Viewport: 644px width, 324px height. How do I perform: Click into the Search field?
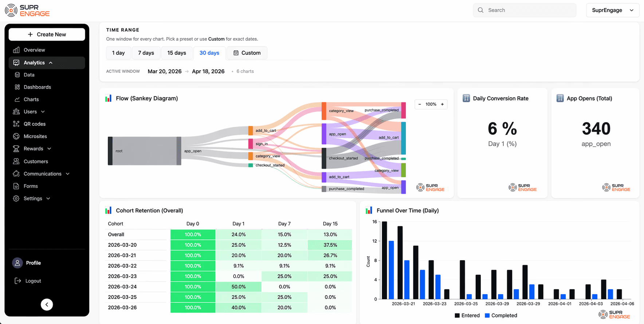point(525,10)
